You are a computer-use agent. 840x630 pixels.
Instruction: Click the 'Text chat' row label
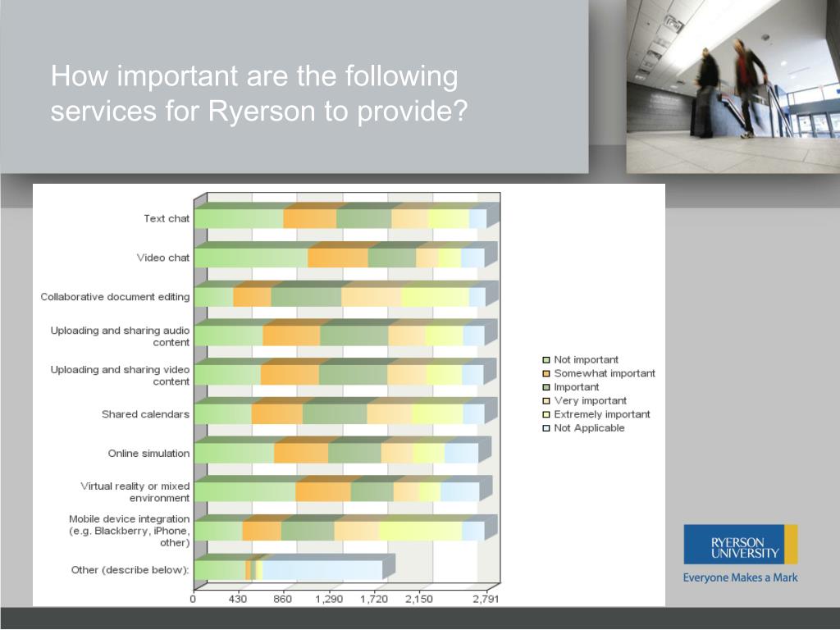pyautogui.click(x=167, y=218)
